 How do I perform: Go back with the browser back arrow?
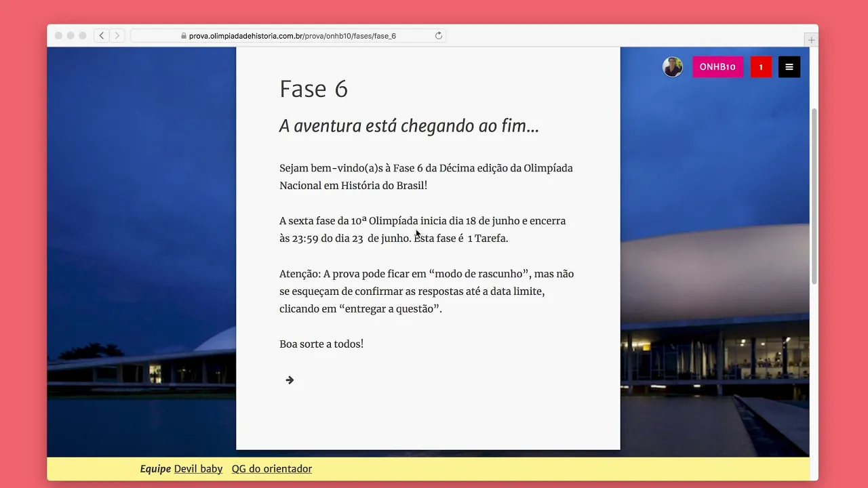tap(102, 35)
